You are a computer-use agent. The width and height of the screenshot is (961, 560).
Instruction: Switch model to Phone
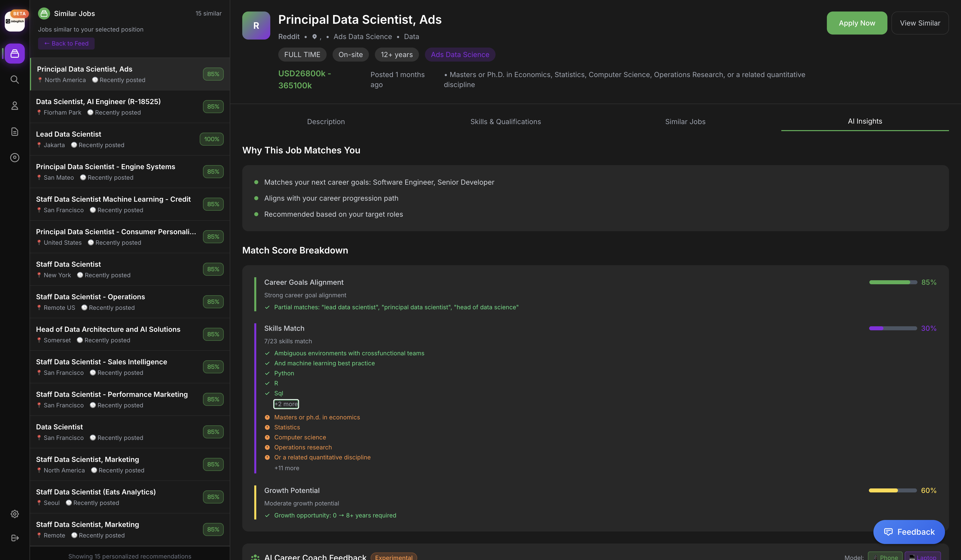click(x=886, y=557)
